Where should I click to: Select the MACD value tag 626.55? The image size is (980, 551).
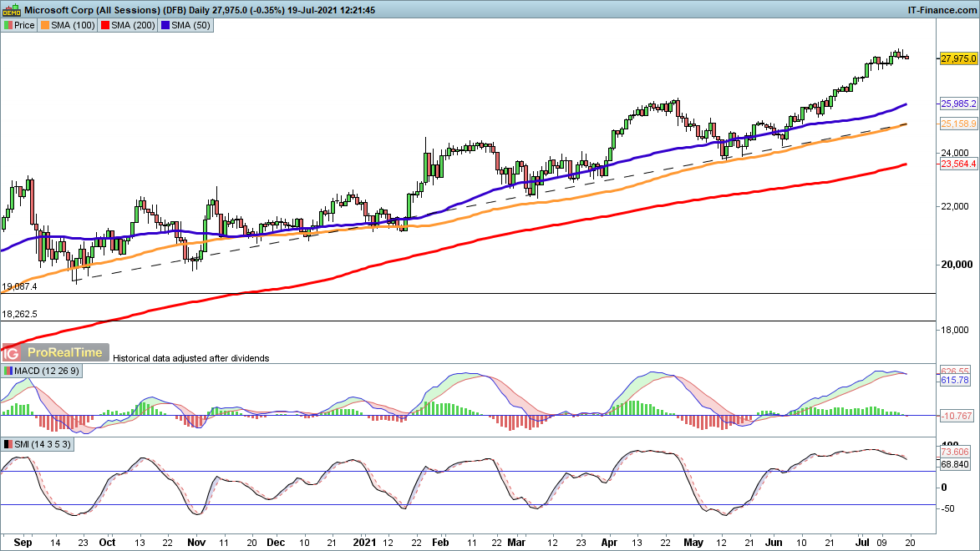955,371
